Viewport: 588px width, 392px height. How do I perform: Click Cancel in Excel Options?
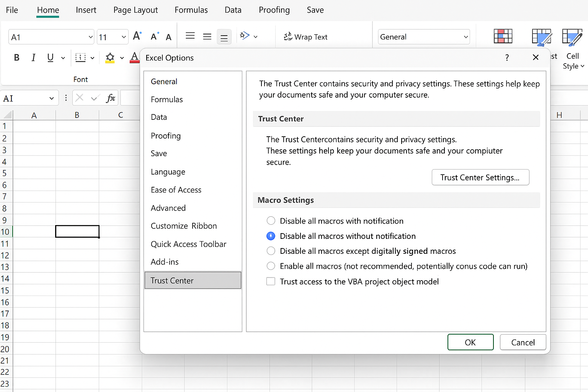pos(523,342)
